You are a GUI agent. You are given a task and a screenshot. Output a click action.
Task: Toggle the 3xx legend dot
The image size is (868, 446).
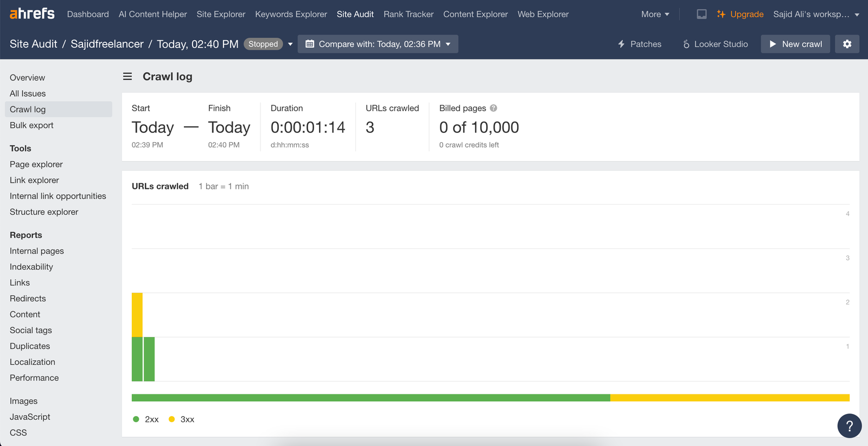point(172,419)
